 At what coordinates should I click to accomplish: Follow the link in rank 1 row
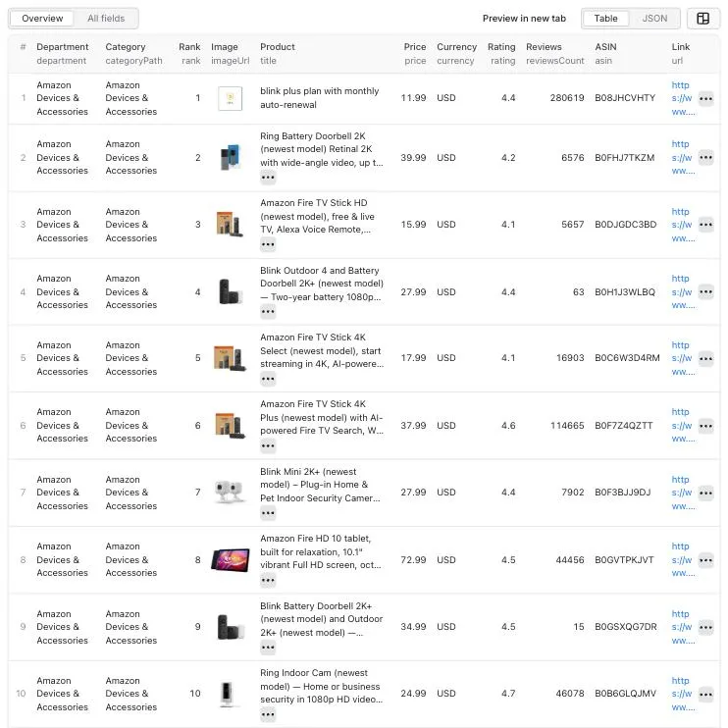683,98
